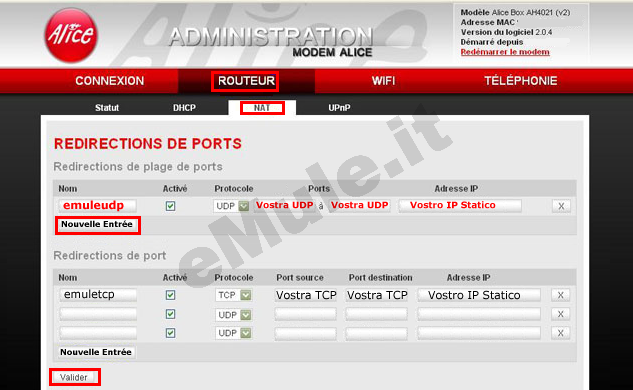Click Adresse IP field of emuletcp rule
The width and height of the screenshot is (633, 390).
click(x=479, y=295)
